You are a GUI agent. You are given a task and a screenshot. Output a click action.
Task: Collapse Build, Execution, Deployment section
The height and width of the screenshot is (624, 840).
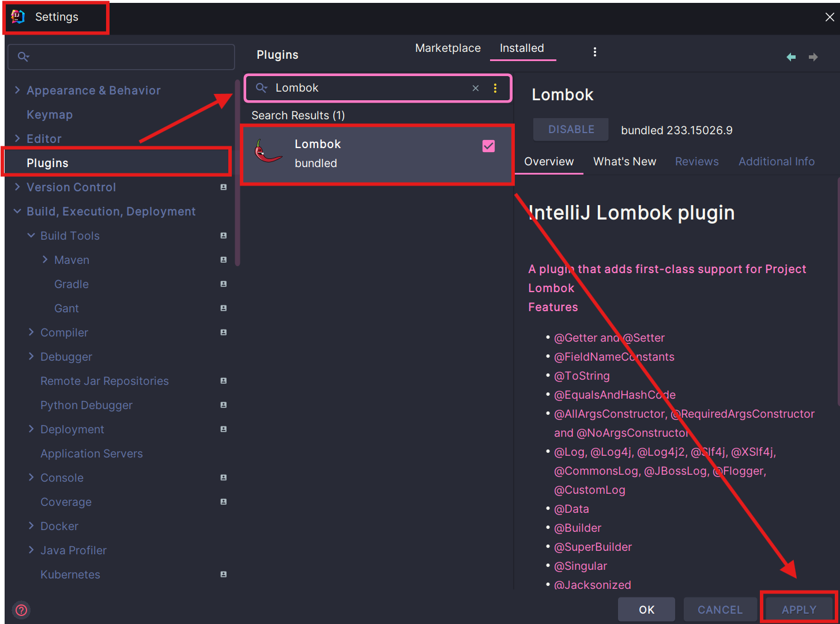pos(17,211)
